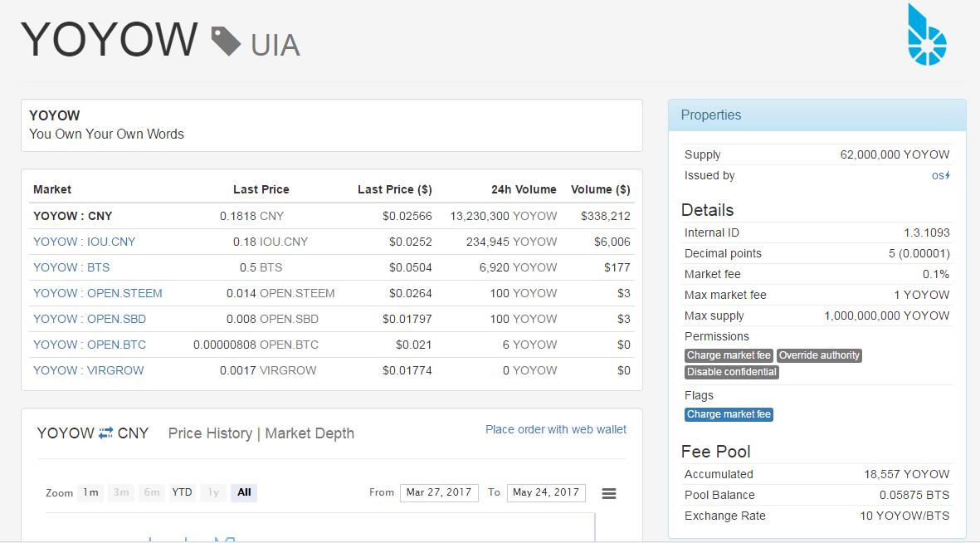
Task: Click the Market fee value 0.1%
Action: [x=936, y=274]
